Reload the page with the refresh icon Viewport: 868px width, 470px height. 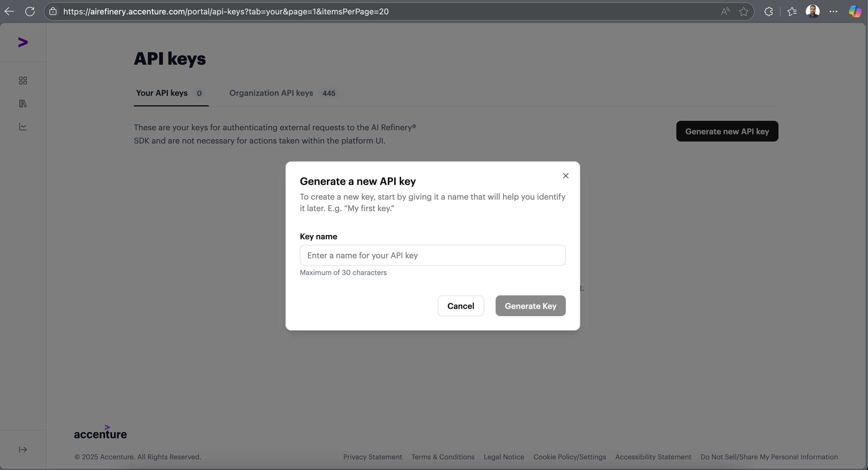pyautogui.click(x=30, y=12)
